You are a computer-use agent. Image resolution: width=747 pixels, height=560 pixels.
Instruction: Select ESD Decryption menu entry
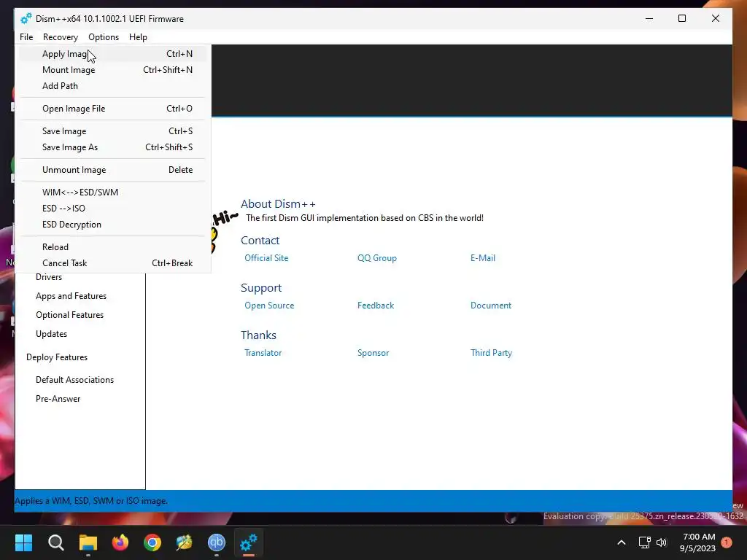(x=113, y=225)
